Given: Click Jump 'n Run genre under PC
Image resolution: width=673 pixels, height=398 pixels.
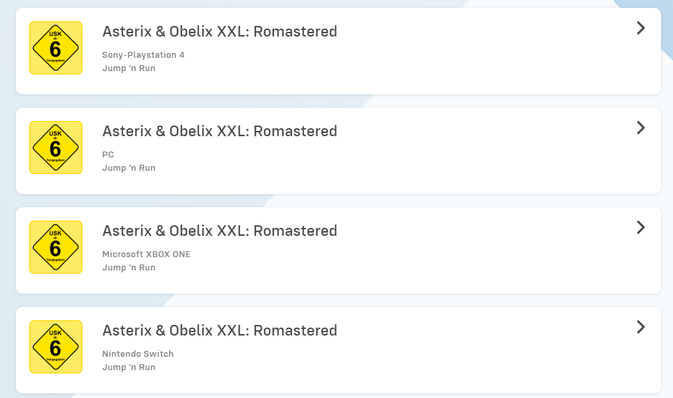Looking at the screenshot, I should (129, 168).
